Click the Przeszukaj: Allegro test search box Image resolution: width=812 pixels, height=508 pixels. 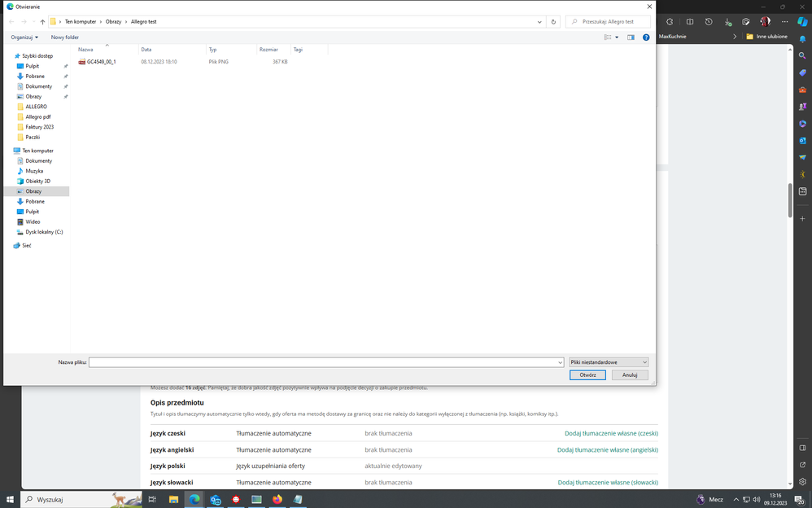point(608,22)
